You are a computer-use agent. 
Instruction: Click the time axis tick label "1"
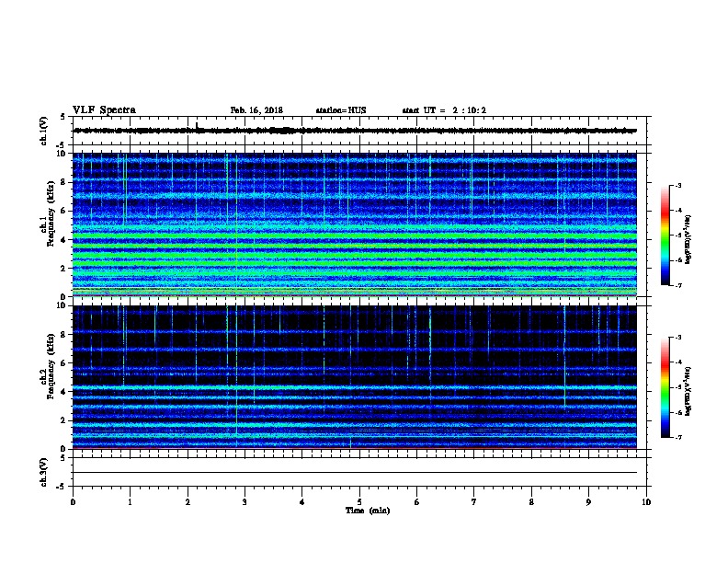(x=130, y=501)
